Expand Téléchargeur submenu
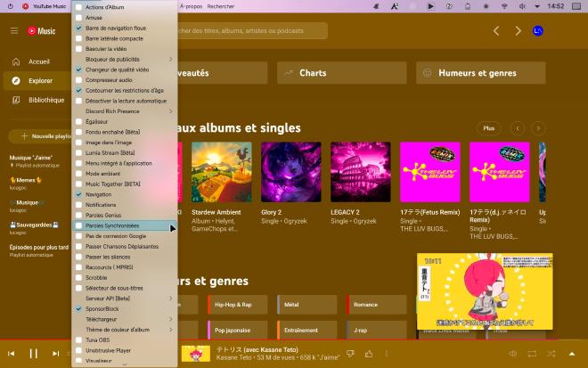This screenshot has width=588, height=368. pos(125,319)
